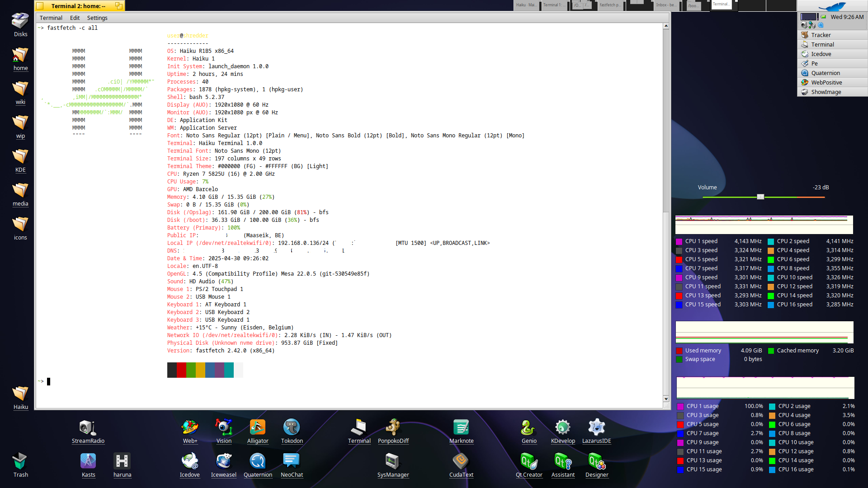The width and height of the screenshot is (868, 488).
Task: Open the PonpokoDiff icon
Action: 393,428
